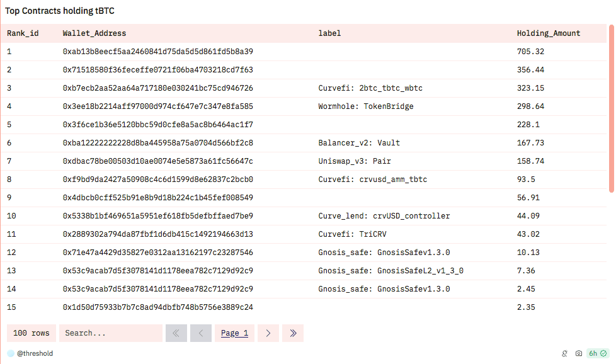This screenshot has height=364, width=616.
Task: Go to the first page of results
Action: 176,333
